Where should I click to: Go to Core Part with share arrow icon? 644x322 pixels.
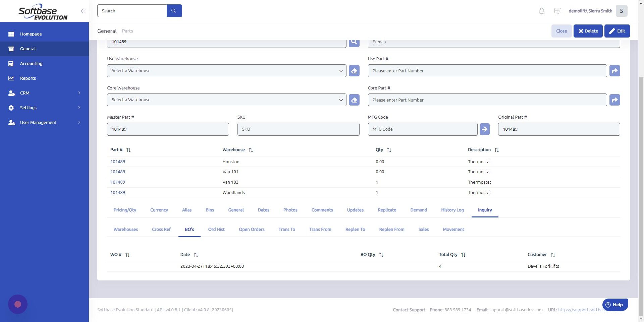click(x=614, y=100)
